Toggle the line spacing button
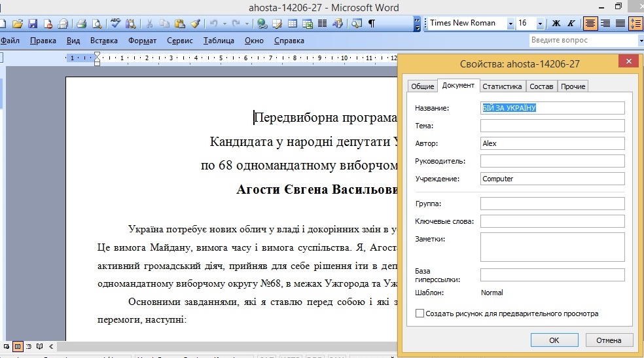Screen dimensions: 644x358 [637, 24]
